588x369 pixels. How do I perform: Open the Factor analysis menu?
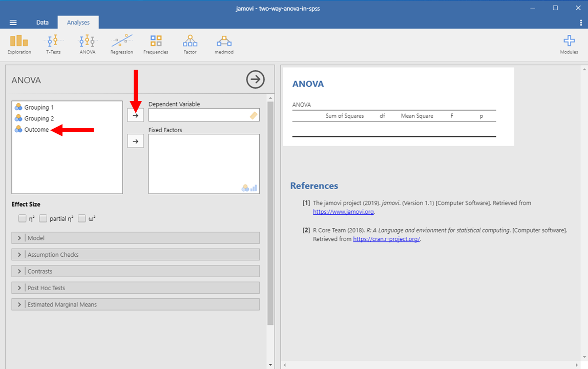[190, 44]
